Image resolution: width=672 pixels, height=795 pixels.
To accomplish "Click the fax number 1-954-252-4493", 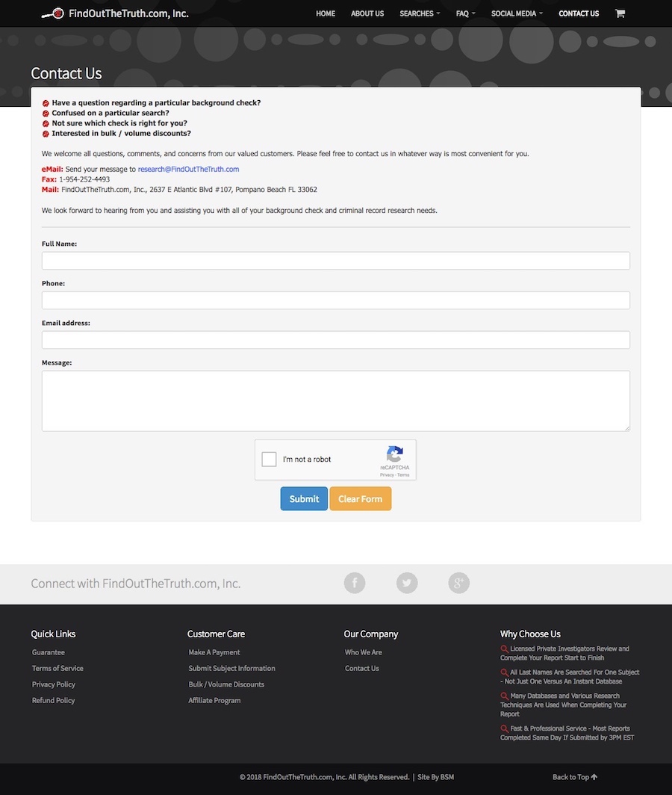I will (x=84, y=179).
